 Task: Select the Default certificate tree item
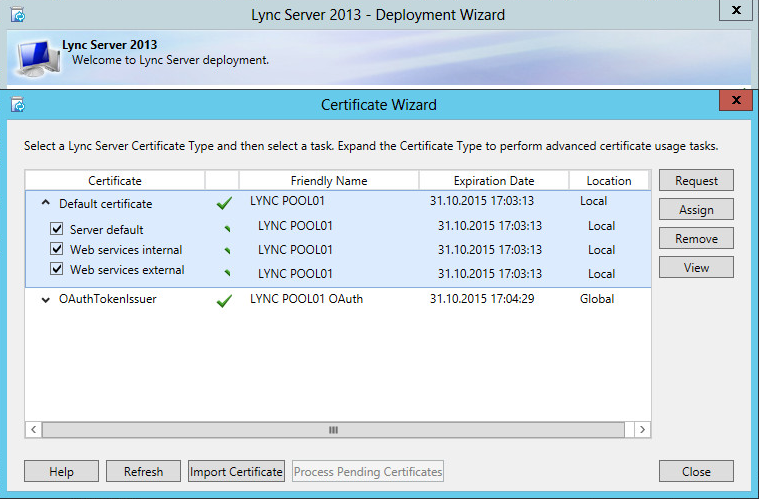(106, 204)
